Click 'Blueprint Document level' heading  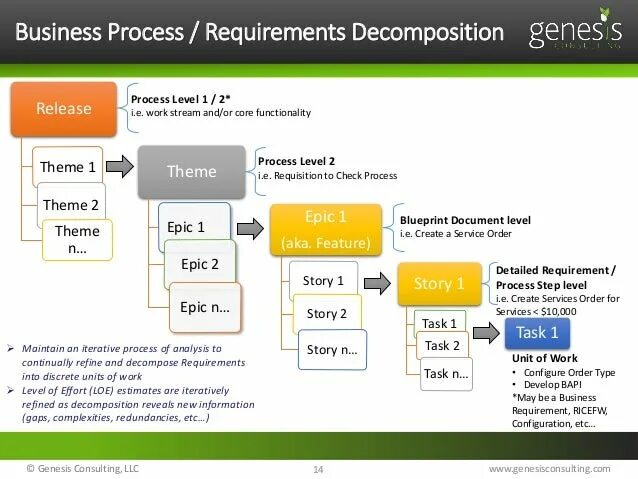point(465,221)
